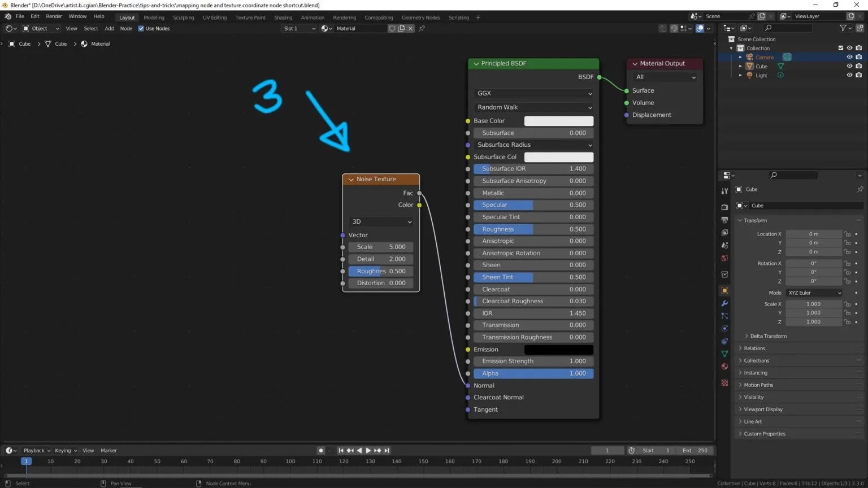Select the Object Properties tab
Image resolution: width=868 pixels, height=488 pixels.
(x=724, y=290)
